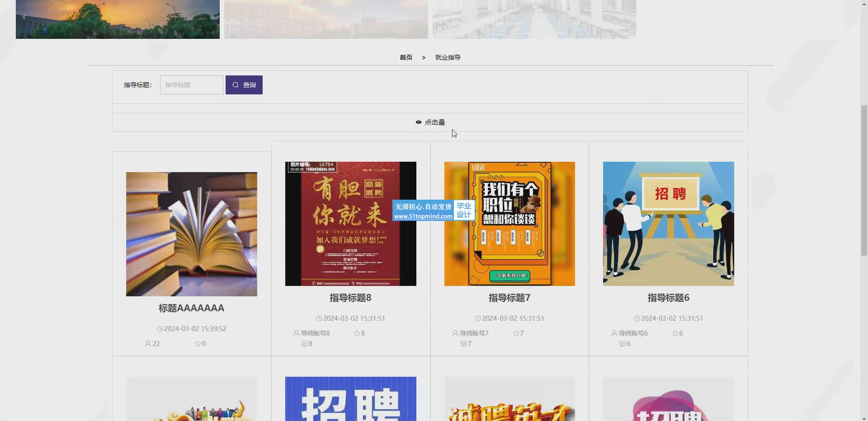Click 导师账号6 author text
The height and width of the screenshot is (421, 868).
point(633,333)
